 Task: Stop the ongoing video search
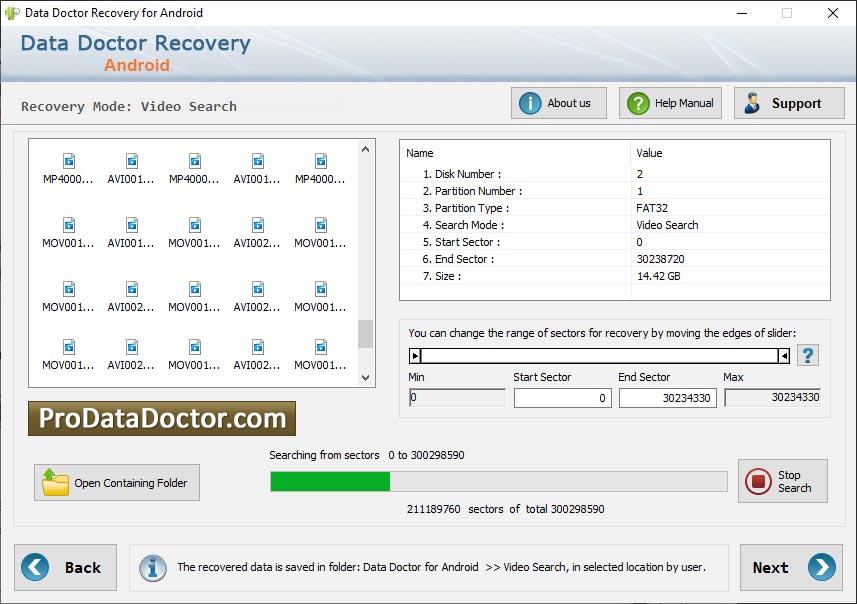pos(783,481)
